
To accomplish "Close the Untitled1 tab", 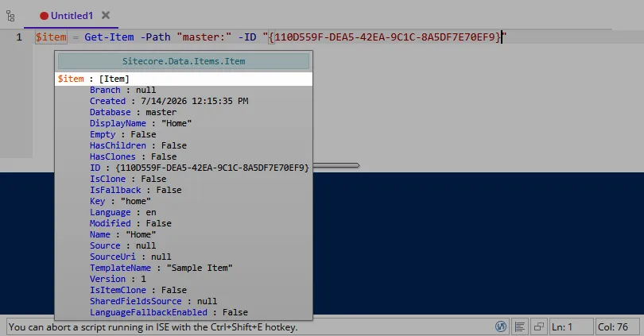I will coord(106,15).
